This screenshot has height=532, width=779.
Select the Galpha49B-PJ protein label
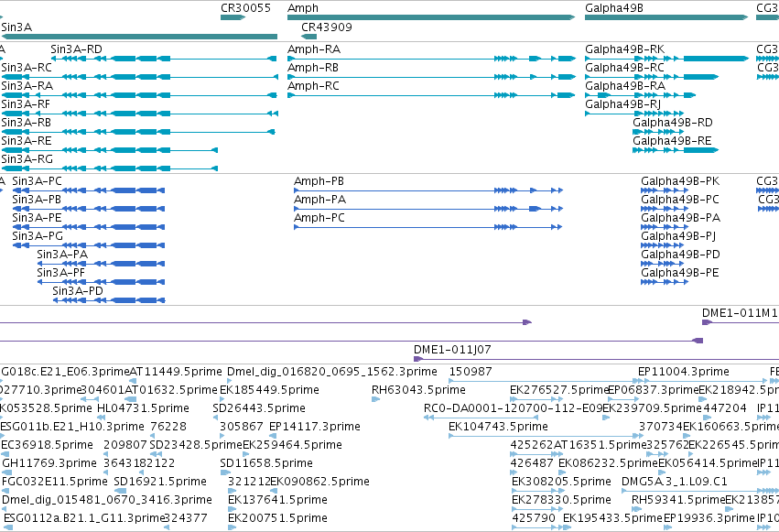(x=678, y=236)
